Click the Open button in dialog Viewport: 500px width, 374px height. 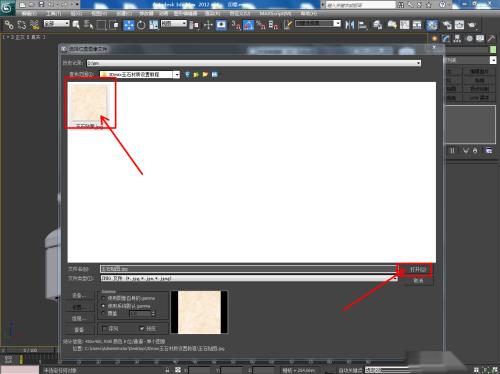pos(416,269)
